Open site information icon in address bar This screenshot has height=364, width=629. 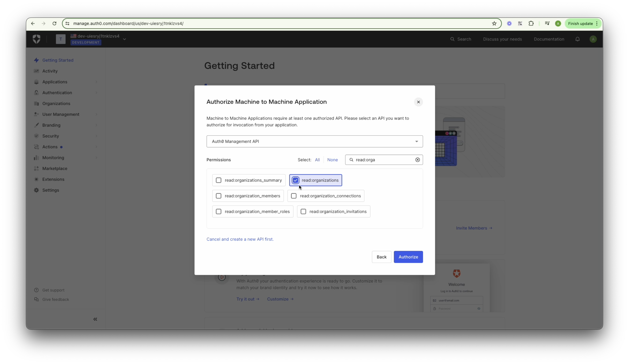tap(67, 23)
